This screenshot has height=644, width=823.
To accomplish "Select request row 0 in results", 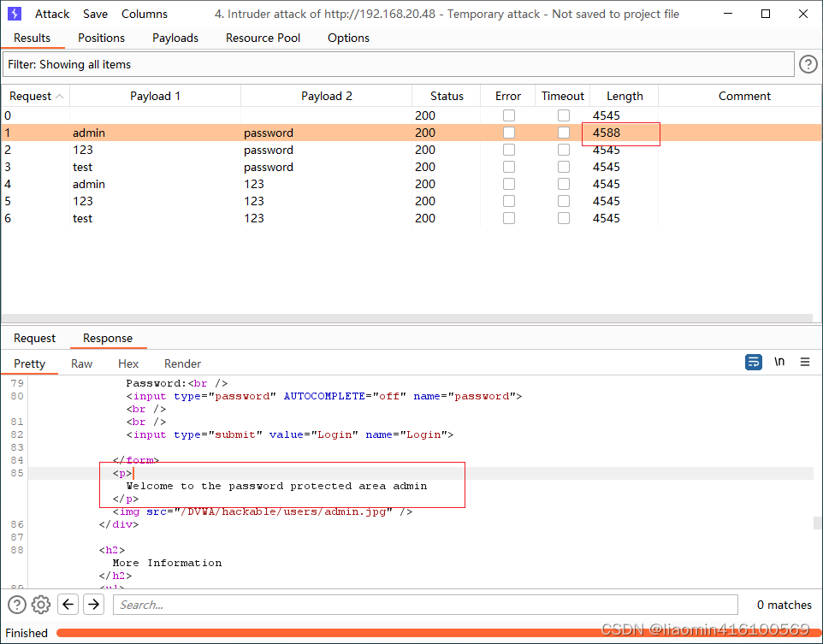I will click(x=411, y=115).
